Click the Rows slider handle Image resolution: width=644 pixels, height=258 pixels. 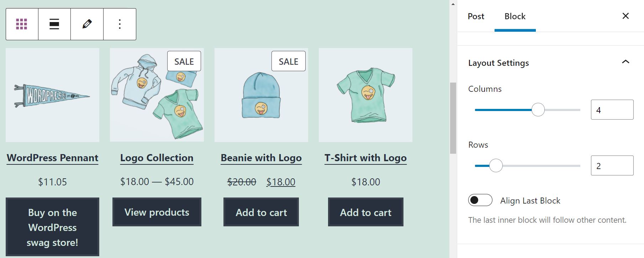pos(496,165)
